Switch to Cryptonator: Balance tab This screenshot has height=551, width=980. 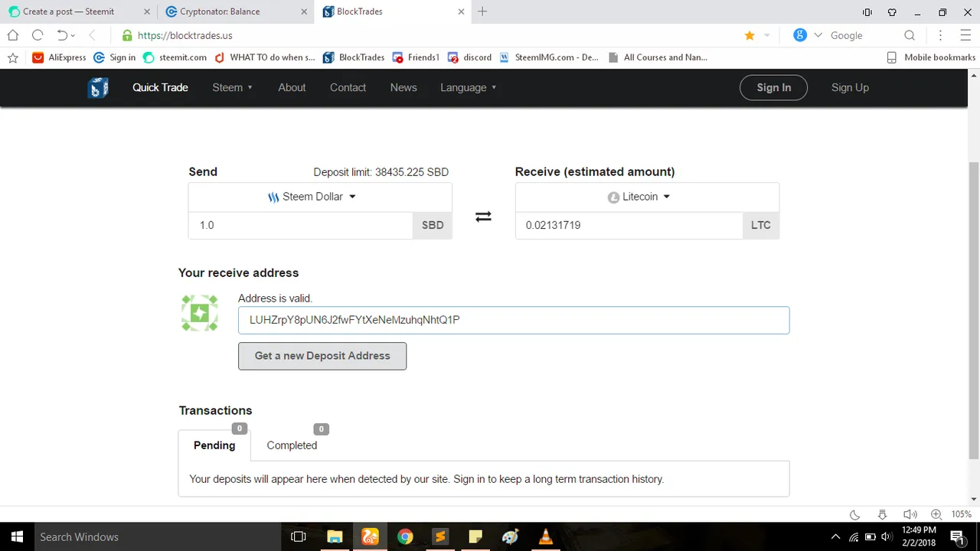click(236, 11)
